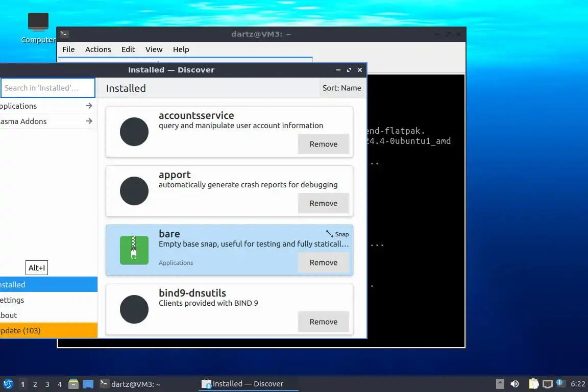Open the update notifier tray icon

click(x=560, y=383)
